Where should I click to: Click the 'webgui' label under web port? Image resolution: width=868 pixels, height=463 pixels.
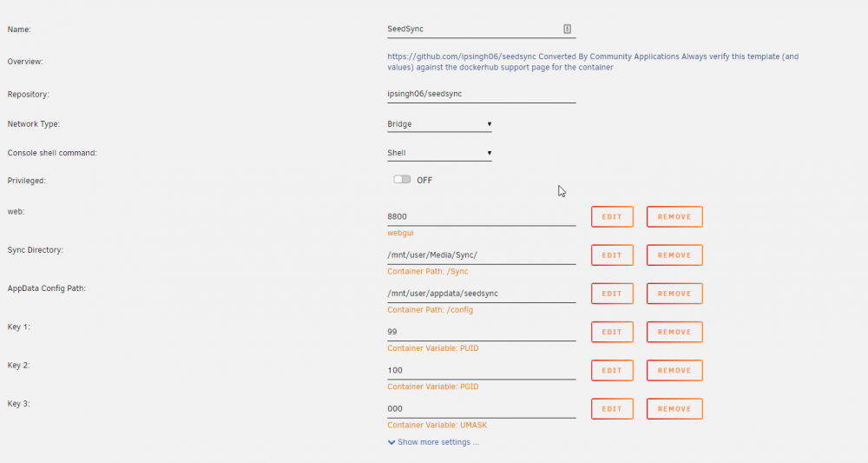tap(400, 233)
